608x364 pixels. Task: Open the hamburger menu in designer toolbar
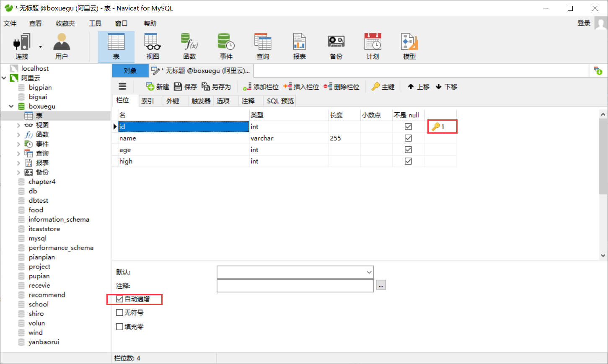coord(122,87)
